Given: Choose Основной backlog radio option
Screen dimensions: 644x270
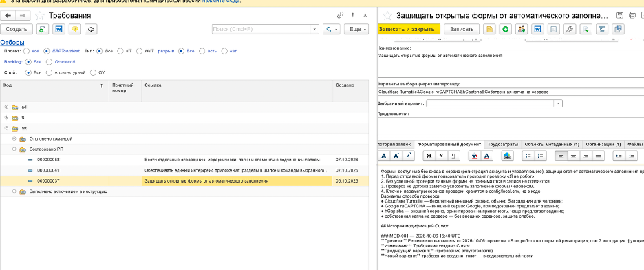Looking at the screenshot, I should pyautogui.click(x=50, y=62).
